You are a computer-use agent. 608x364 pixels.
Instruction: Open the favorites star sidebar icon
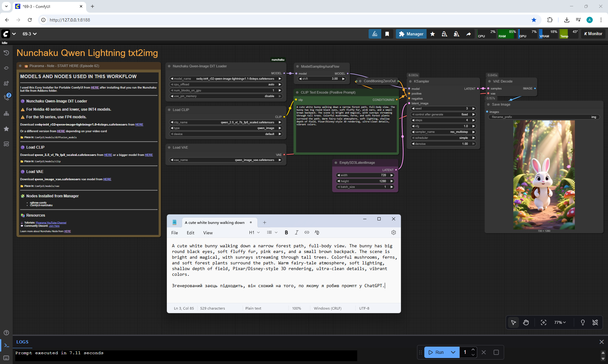6,129
